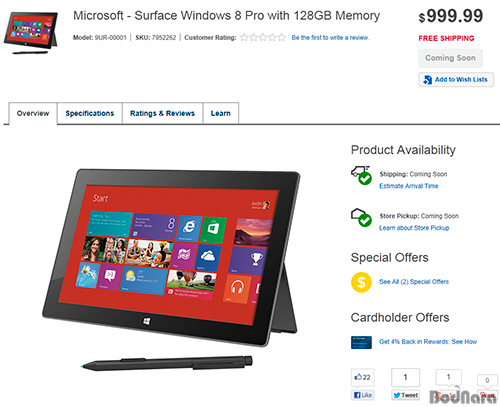Screen dimensions: 500x407
Task: Click the Facebook like count bubble showing 22
Action: (363, 377)
